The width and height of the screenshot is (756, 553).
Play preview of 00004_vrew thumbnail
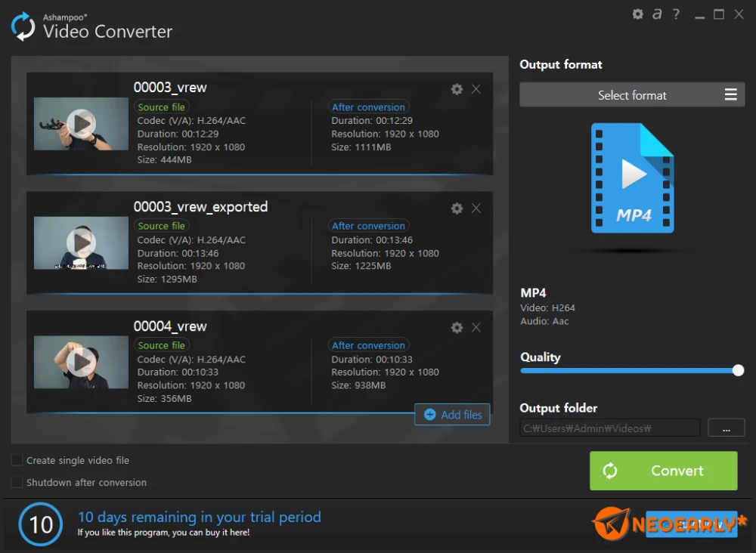(x=81, y=362)
